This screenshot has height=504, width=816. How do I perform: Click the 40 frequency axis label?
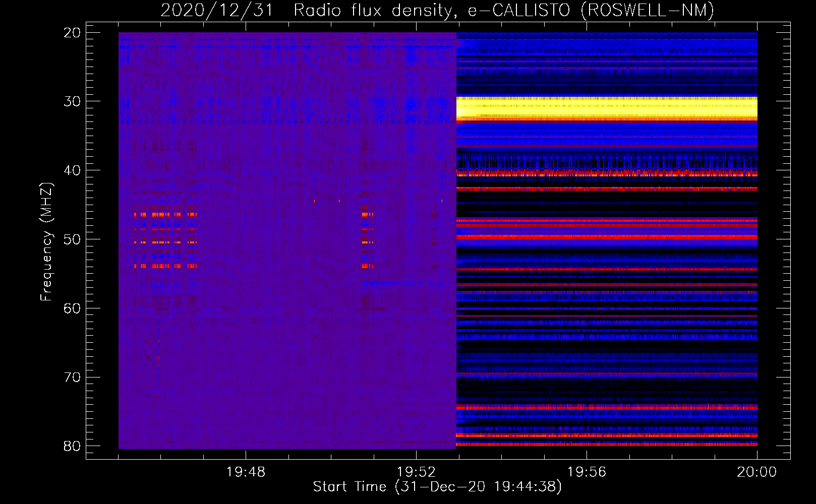(72, 170)
